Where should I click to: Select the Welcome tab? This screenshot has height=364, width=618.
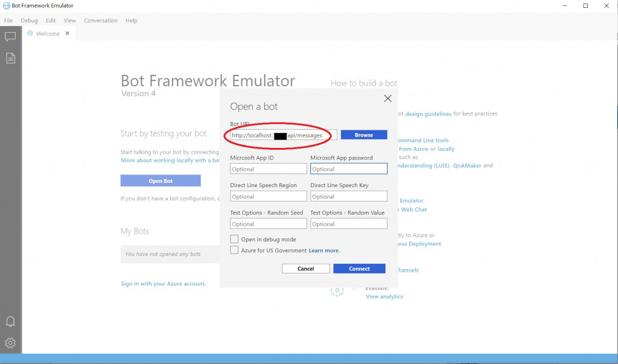[x=48, y=34]
